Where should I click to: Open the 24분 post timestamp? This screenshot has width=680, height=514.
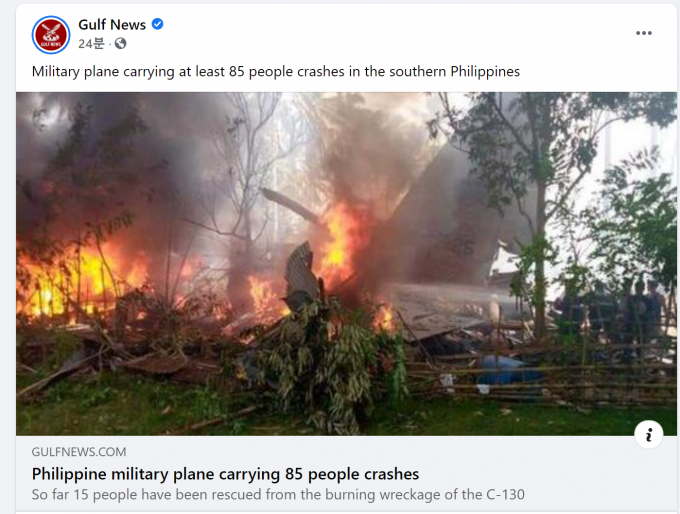(x=92, y=43)
